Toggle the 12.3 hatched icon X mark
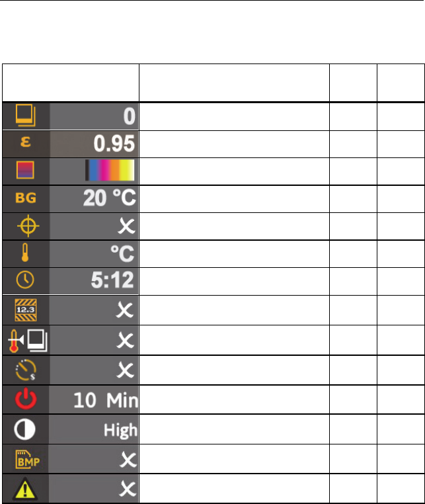The image size is (425, 504). click(126, 312)
